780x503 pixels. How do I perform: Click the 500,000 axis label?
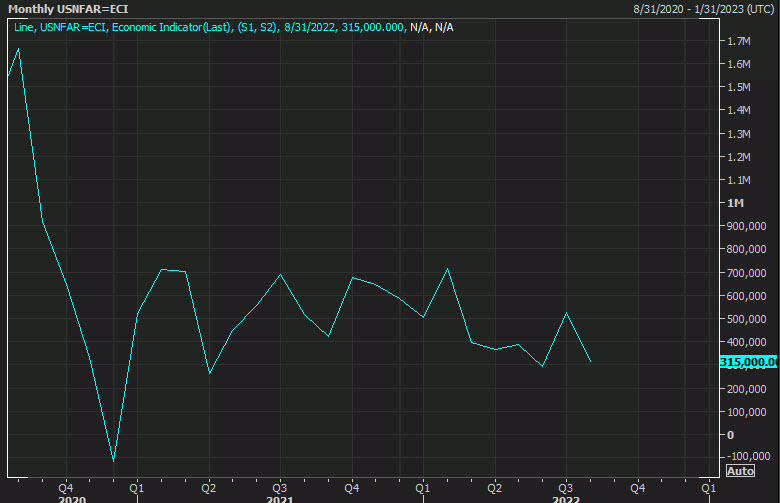tap(746, 319)
